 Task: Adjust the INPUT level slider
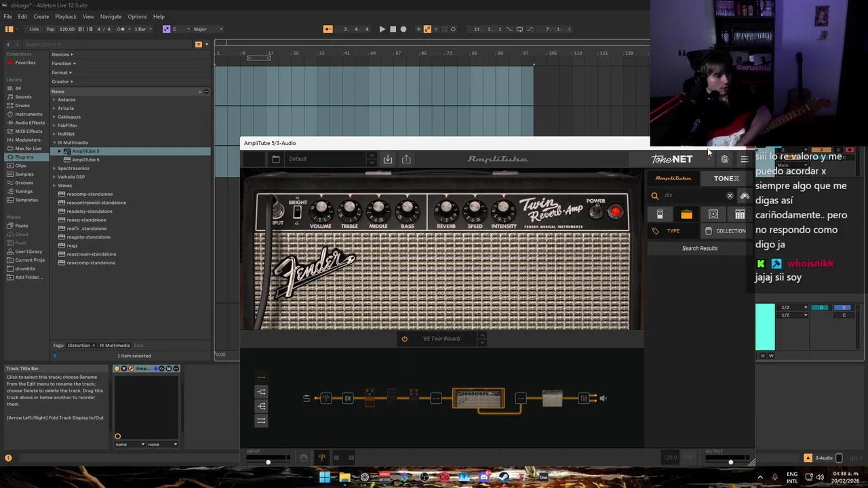pyautogui.click(x=269, y=462)
